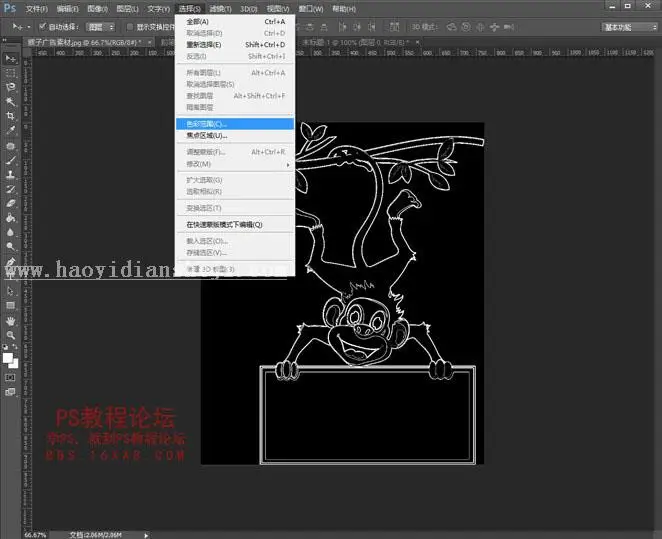Expand the 修改(M) submenu
Image resolution: width=662 pixels, height=539 pixels.
coord(235,164)
